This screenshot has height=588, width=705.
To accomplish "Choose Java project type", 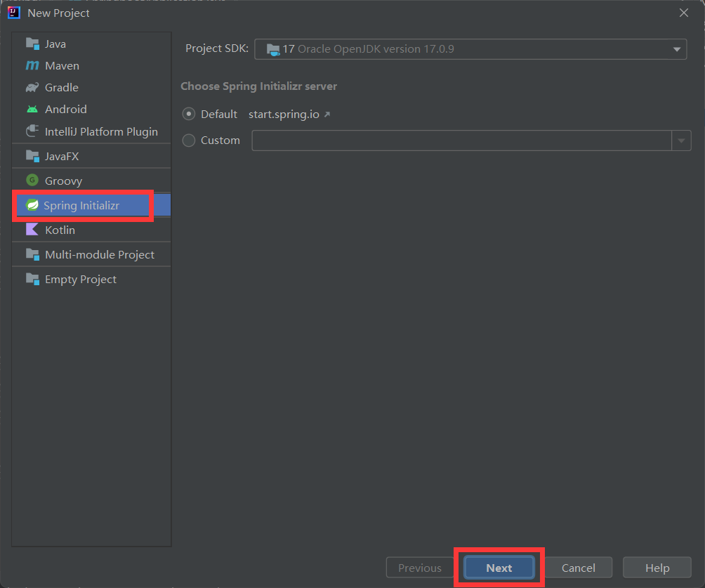I will 91,44.
